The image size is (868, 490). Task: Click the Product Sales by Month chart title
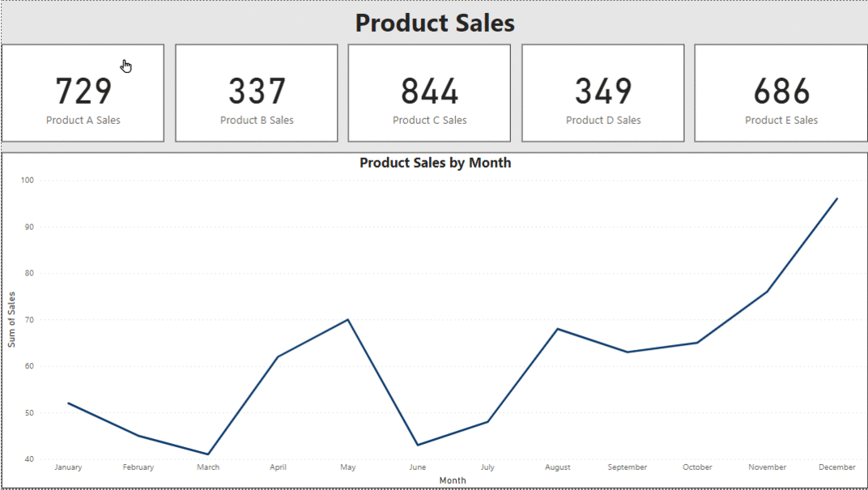pyautogui.click(x=434, y=162)
